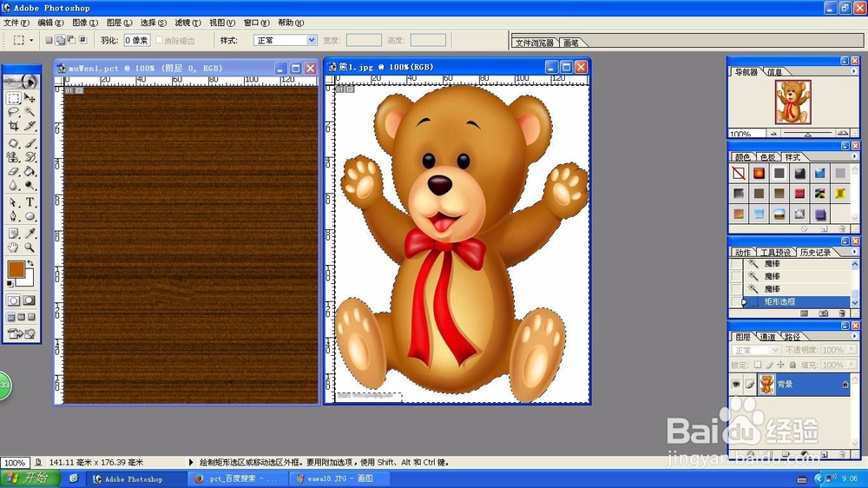
Task: Select the Move tool in toolbox
Action: point(30,99)
